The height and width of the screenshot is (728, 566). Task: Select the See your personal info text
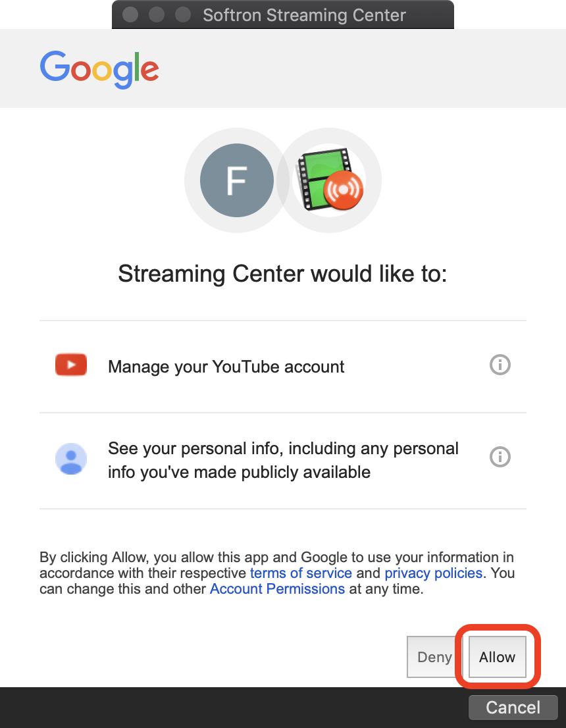[283, 460]
